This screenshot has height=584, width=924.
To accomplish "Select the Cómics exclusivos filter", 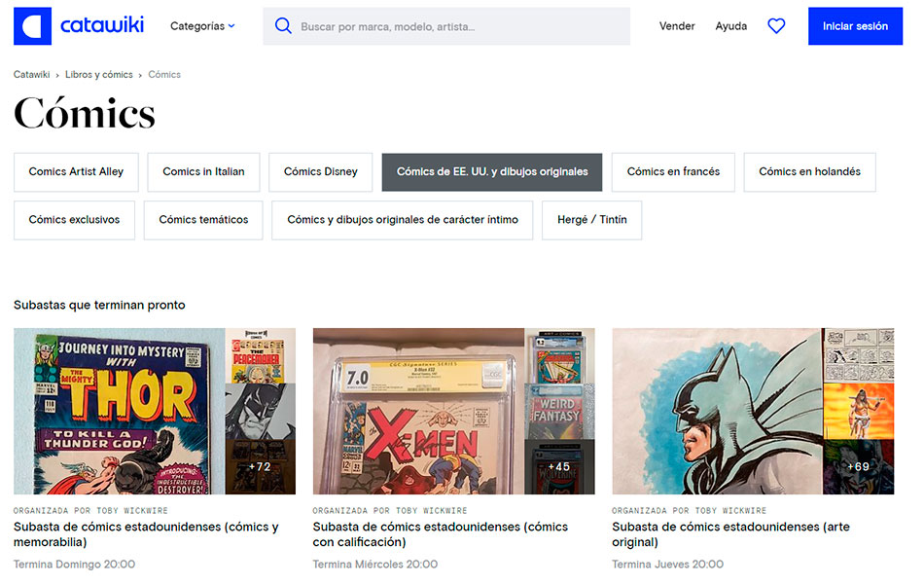I will pyautogui.click(x=74, y=220).
